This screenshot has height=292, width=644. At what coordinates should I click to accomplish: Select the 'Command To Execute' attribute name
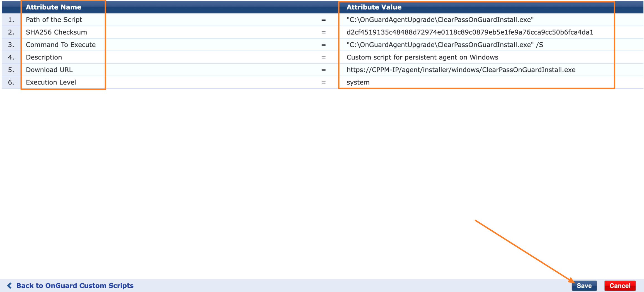coord(61,45)
